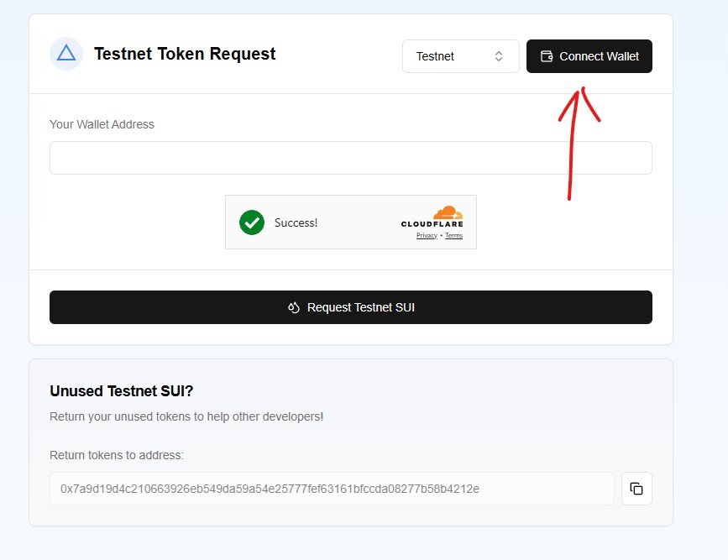Click the water droplet icon on request button
Viewport: 728px width, 560px height.
(x=293, y=307)
